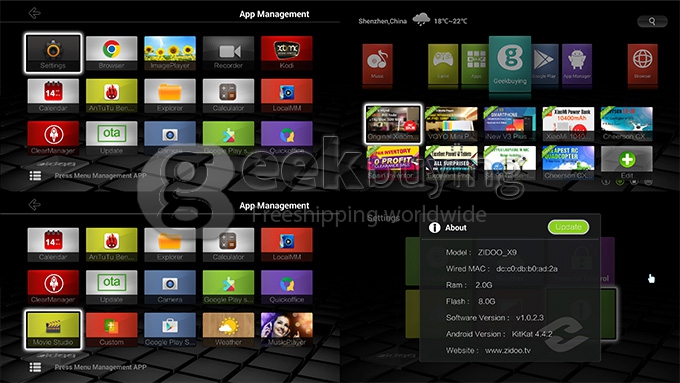
Task: Select the Ram: 2.0G row
Action: coord(469,285)
